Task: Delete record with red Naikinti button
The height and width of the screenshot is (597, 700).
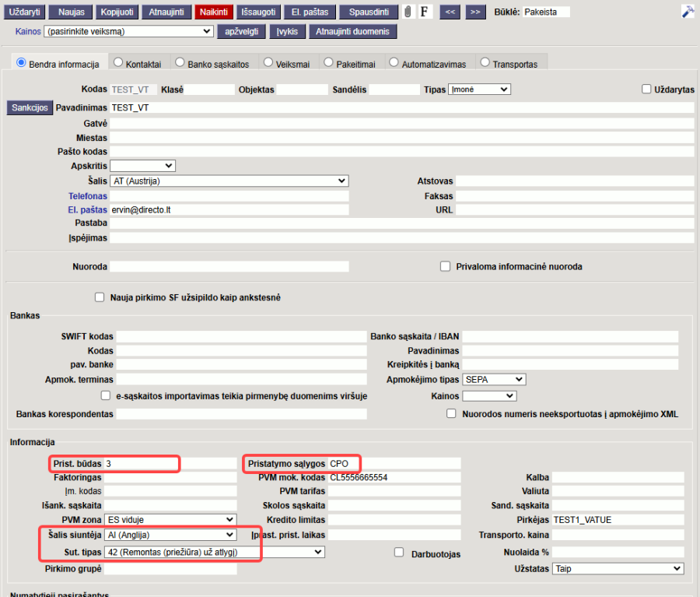Action: (x=214, y=12)
